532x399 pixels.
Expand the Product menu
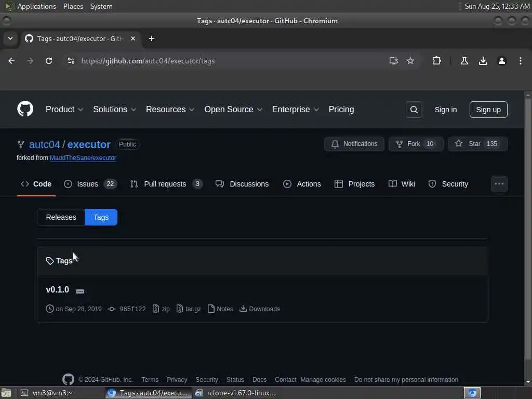(64, 110)
